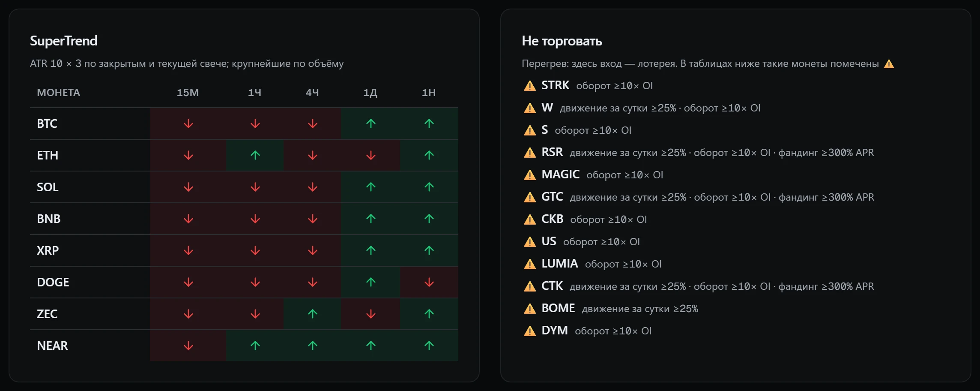Open the MAGIC coin entry
Screen dimensions: 980x391
pos(560,174)
